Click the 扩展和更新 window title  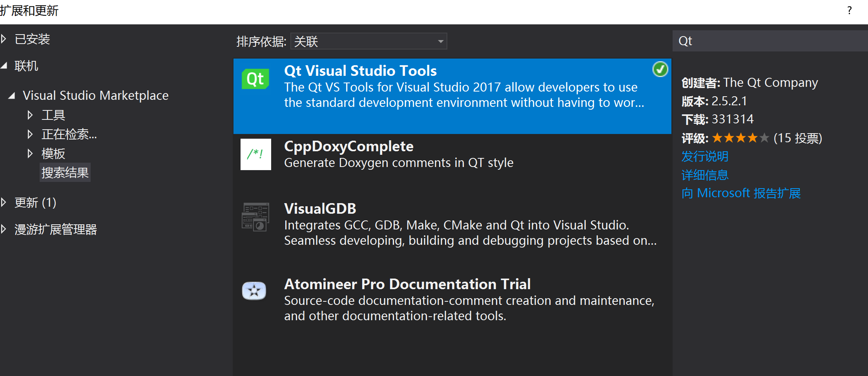pos(29,11)
